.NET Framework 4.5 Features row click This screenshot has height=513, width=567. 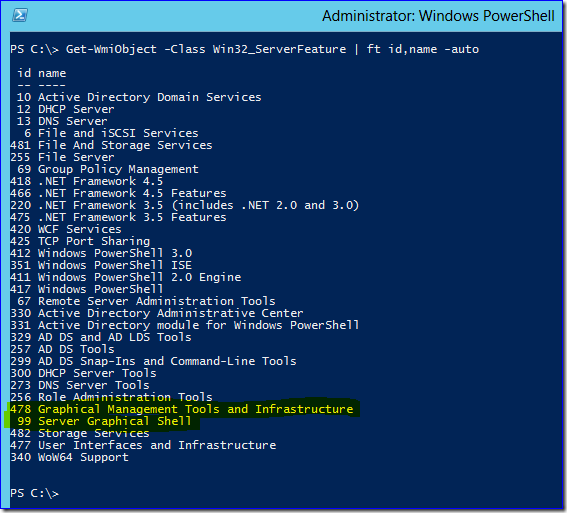point(118,193)
